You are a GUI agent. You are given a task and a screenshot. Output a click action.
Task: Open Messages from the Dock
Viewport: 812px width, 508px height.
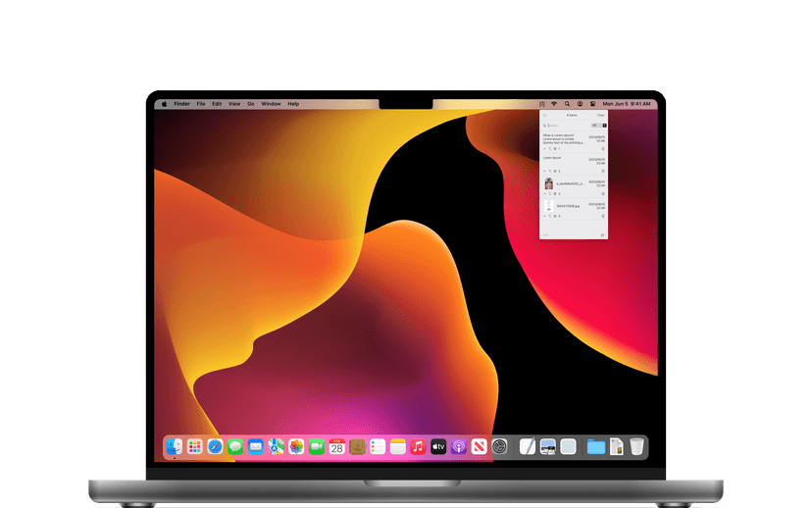pos(235,446)
